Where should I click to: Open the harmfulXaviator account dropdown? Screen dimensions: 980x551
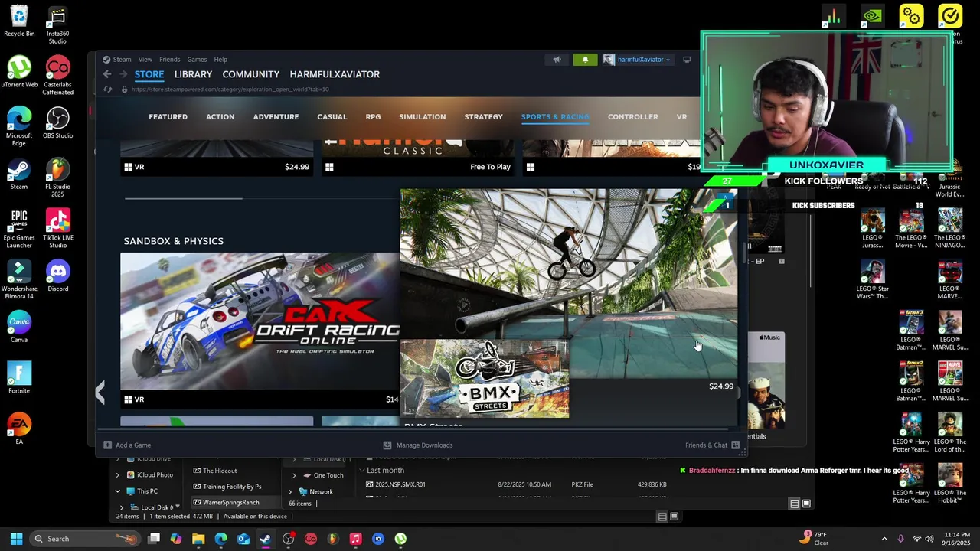pyautogui.click(x=638, y=60)
